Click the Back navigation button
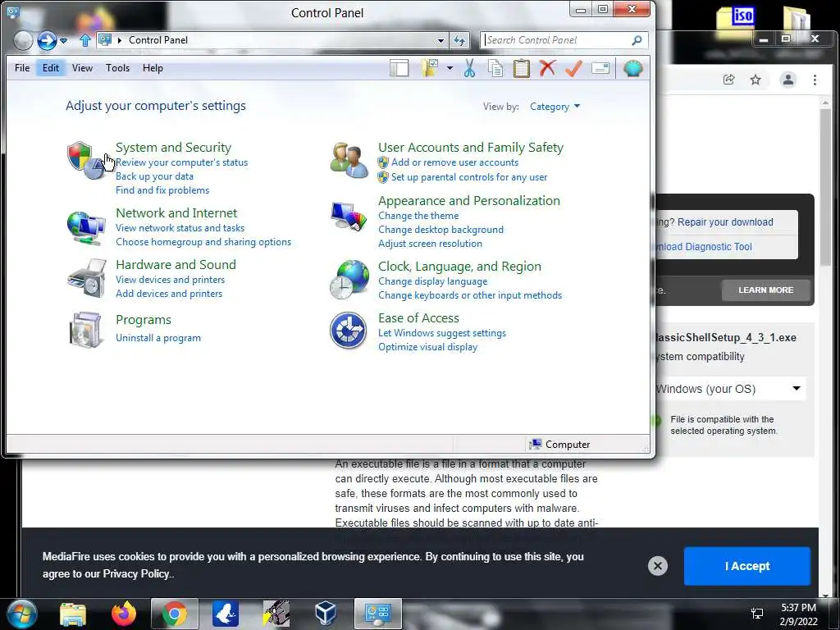This screenshot has height=630, width=840. 23,40
